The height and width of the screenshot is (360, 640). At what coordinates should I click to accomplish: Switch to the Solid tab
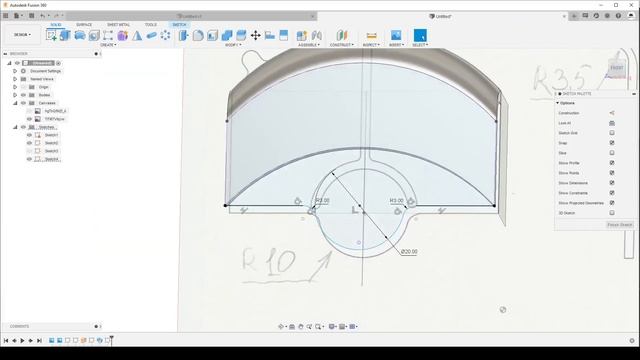pos(56,25)
